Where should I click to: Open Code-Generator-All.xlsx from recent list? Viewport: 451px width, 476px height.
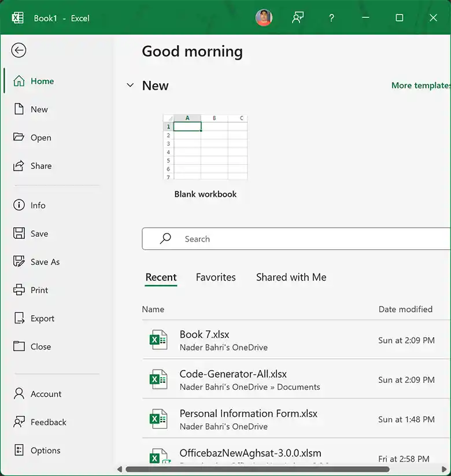pyautogui.click(x=296, y=379)
